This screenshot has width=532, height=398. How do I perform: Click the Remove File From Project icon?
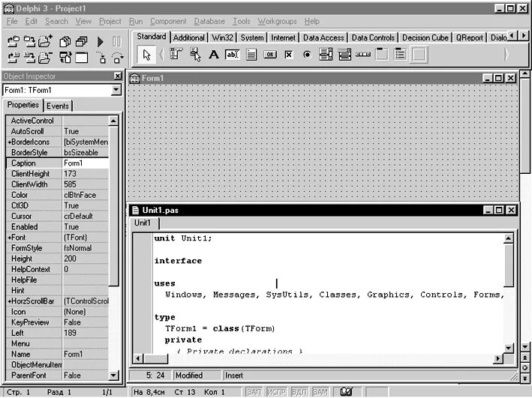[x=46, y=58]
